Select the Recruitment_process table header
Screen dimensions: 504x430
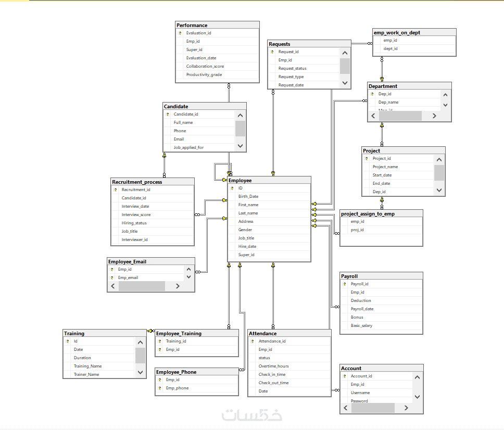[153, 182]
